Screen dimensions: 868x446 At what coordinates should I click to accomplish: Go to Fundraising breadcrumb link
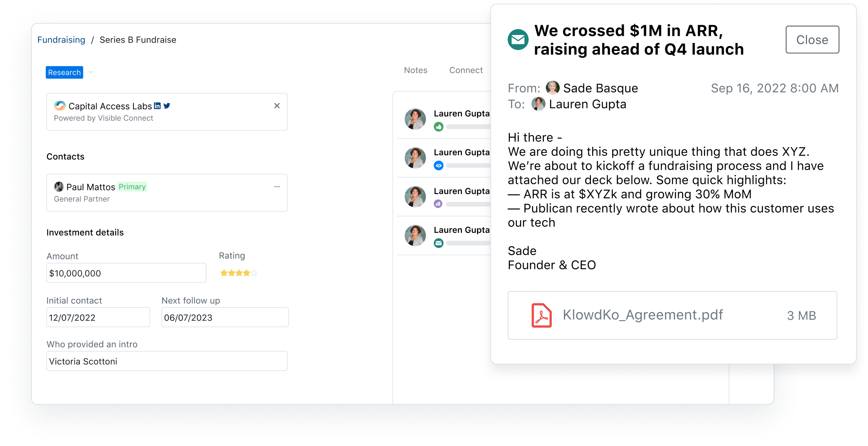[61, 40]
